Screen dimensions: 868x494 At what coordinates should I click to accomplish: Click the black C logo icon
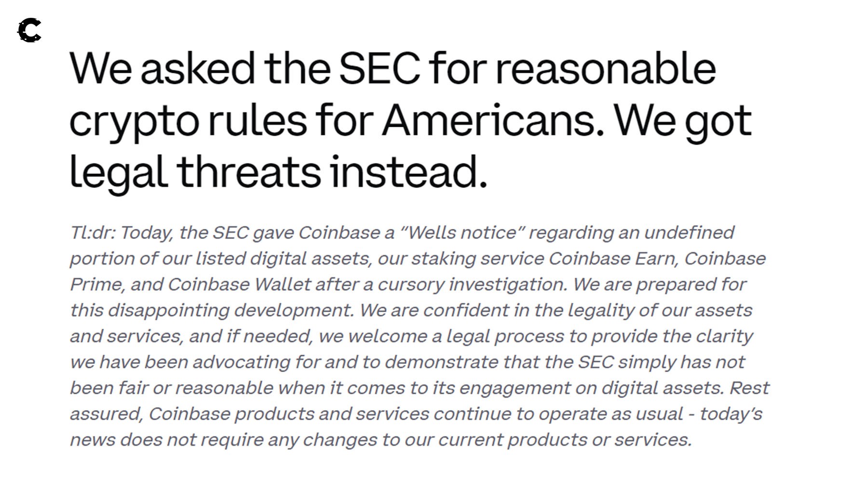tap(29, 30)
